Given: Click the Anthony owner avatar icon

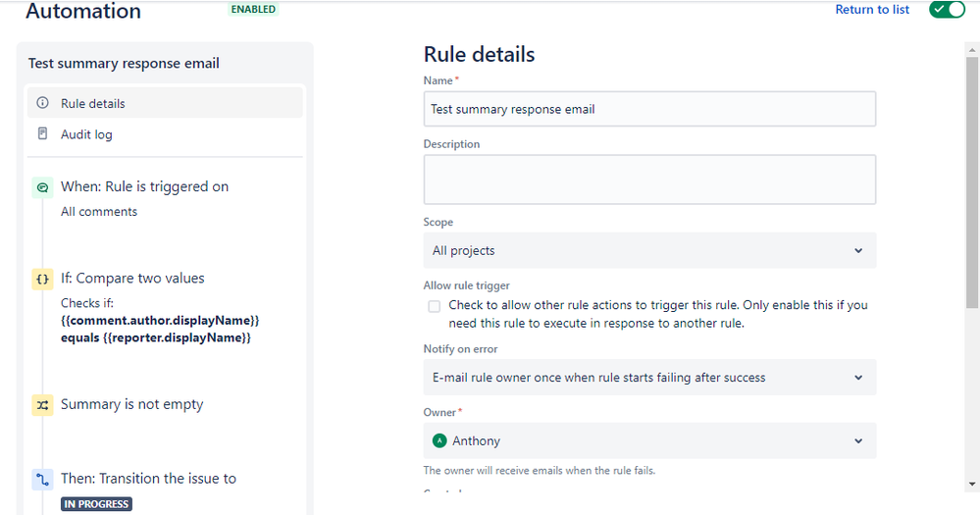Looking at the screenshot, I should (438, 440).
